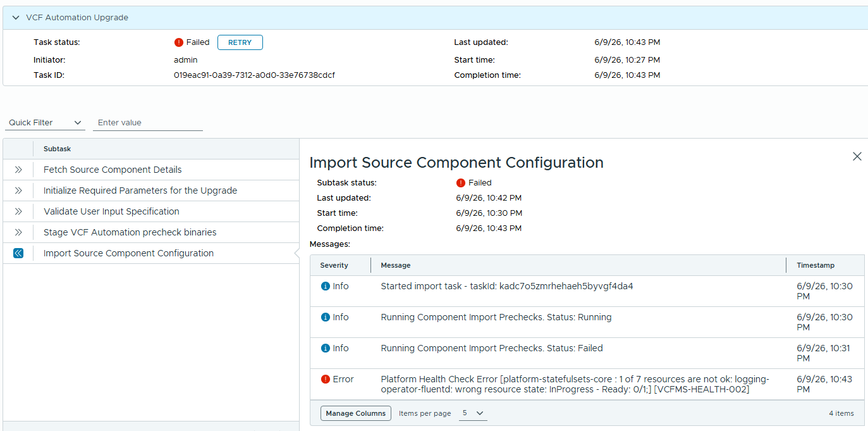868x431 pixels.
Task: Select Fetch Source Component Details subtask
Action: coord(113,170)
